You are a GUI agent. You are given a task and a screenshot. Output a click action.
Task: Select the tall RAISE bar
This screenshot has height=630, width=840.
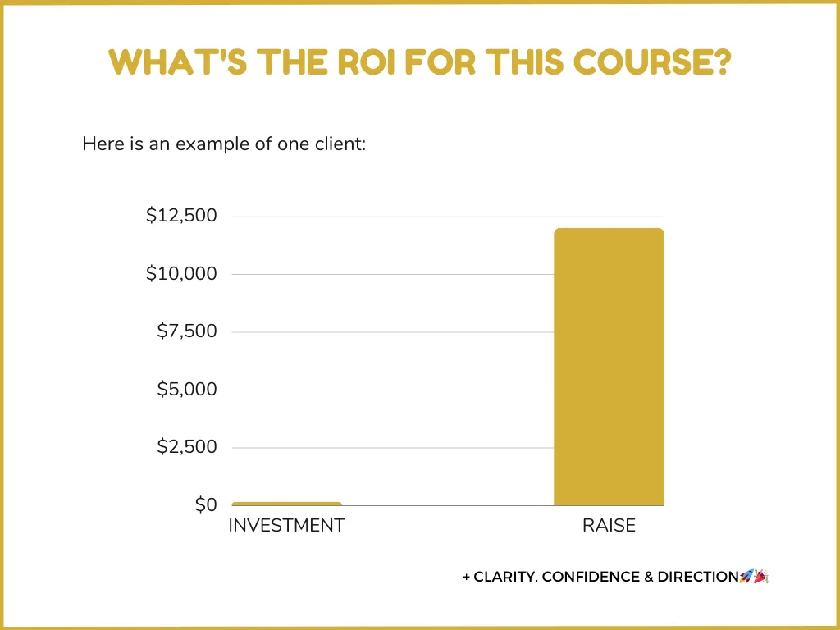[x=609, y=367]
